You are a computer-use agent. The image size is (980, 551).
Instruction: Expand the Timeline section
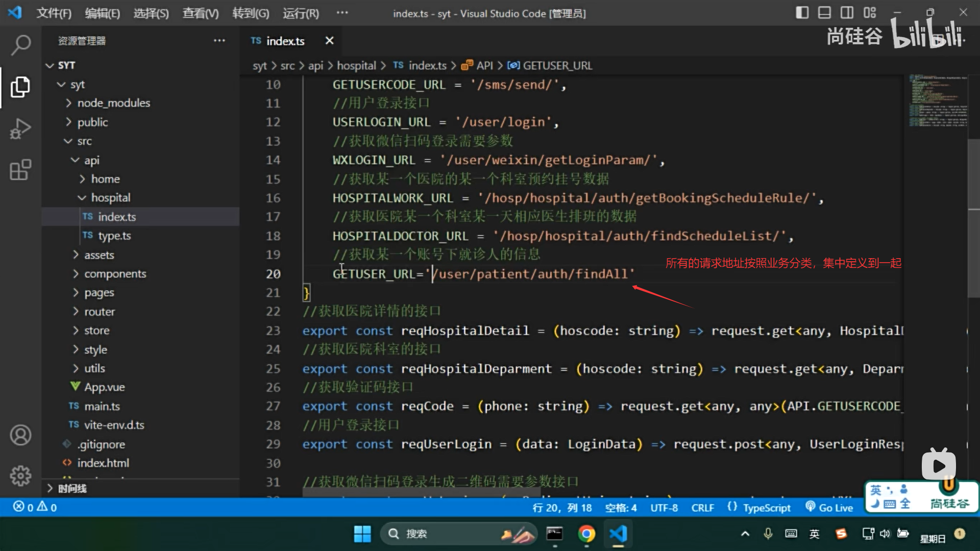[x=71, y=488]
